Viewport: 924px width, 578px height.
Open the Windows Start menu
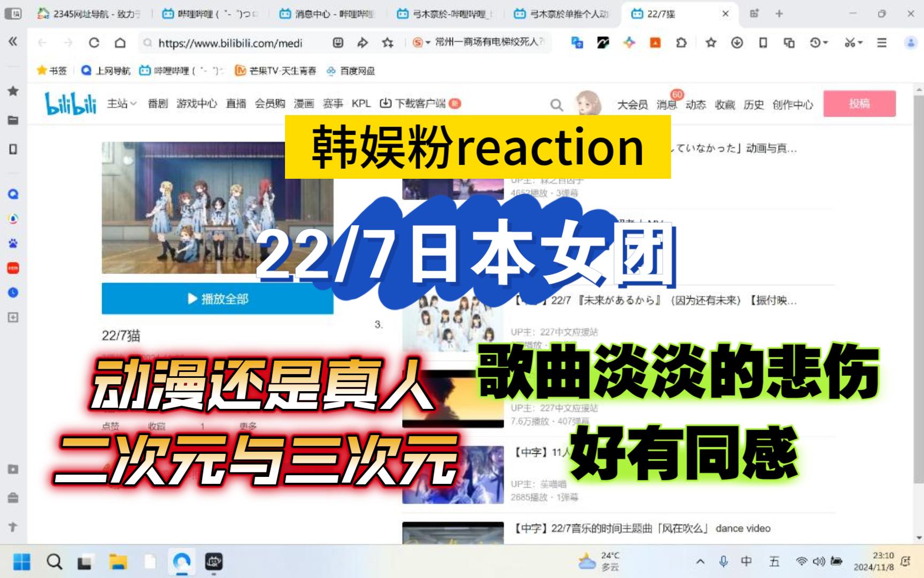click(x=22, y=562)
